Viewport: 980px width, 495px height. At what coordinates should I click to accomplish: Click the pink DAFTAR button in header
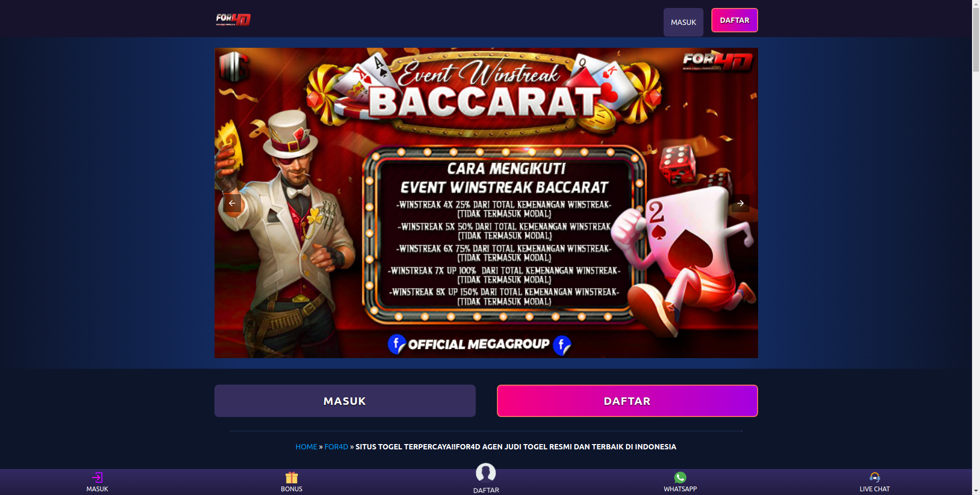pos(735,20)
